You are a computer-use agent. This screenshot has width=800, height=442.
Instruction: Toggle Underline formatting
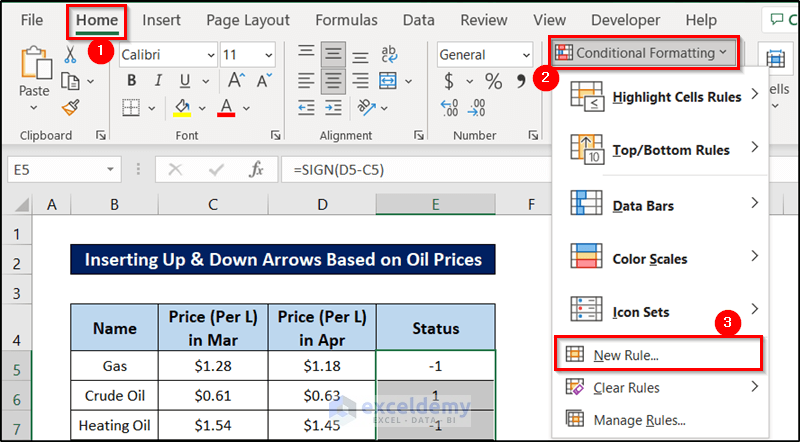(x=185, y=81)
